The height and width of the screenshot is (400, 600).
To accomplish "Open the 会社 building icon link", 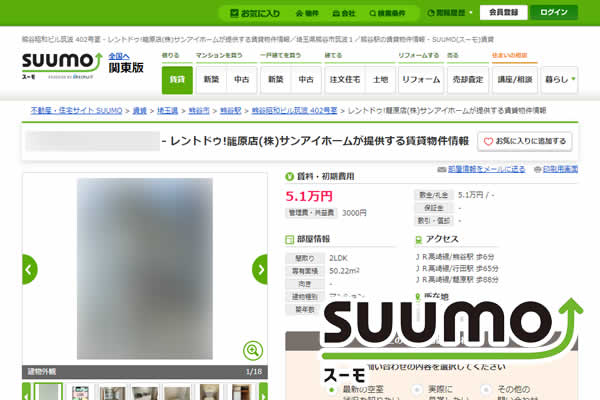I will (x=344, y=13).
